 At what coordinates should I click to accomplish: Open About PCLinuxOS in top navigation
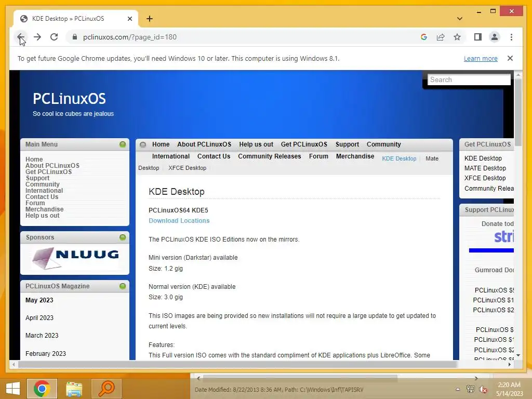(204, 144)
